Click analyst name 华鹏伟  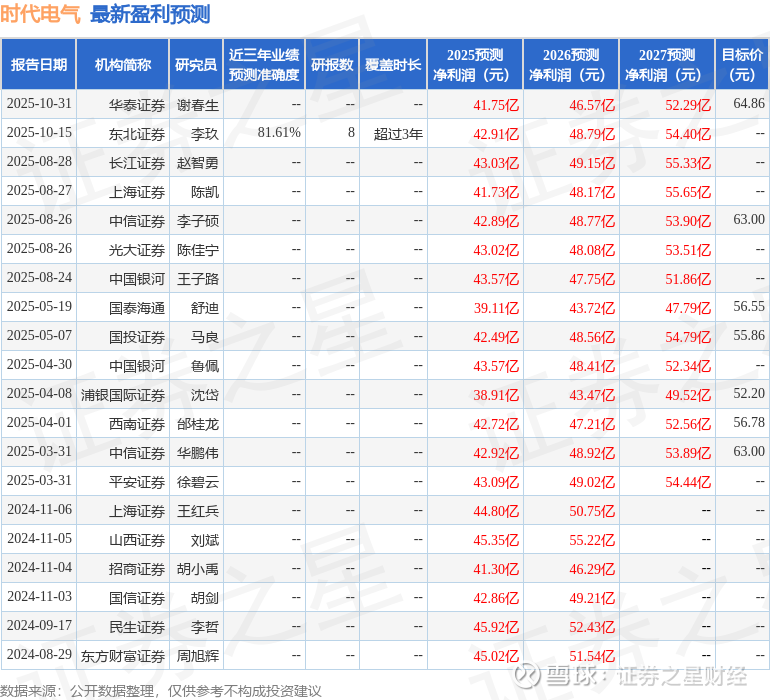point(197,453)
